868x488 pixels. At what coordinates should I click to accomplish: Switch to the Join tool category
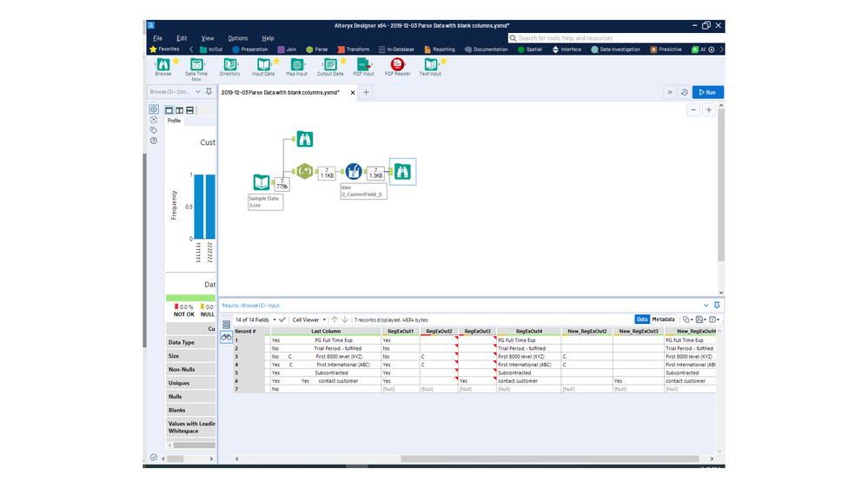pyautogui.click(x=287, y=49)
